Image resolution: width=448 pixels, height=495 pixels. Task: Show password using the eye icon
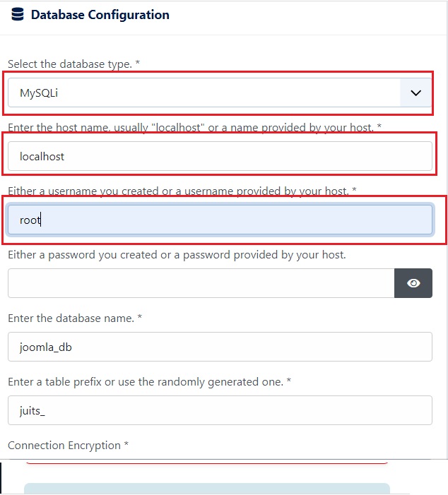coord(413,283)
